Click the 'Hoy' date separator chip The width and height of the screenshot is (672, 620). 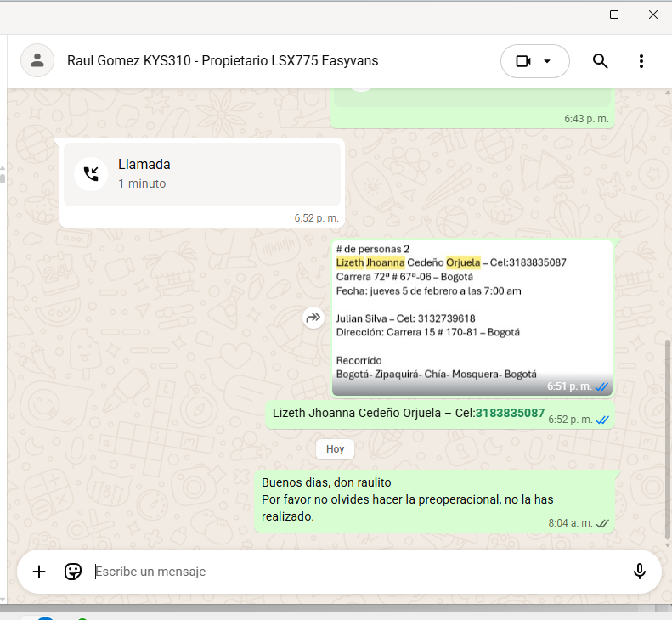click(x=336, y=448)
